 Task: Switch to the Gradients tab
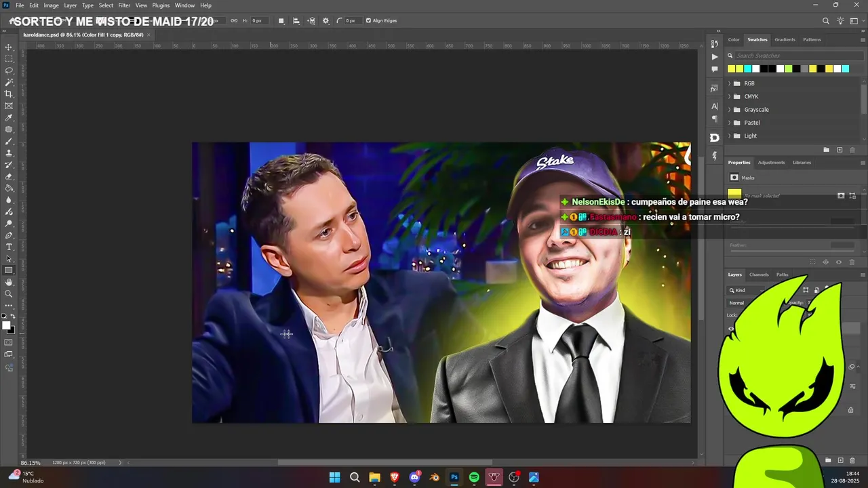pyautogui.click(x=785, y=39)
